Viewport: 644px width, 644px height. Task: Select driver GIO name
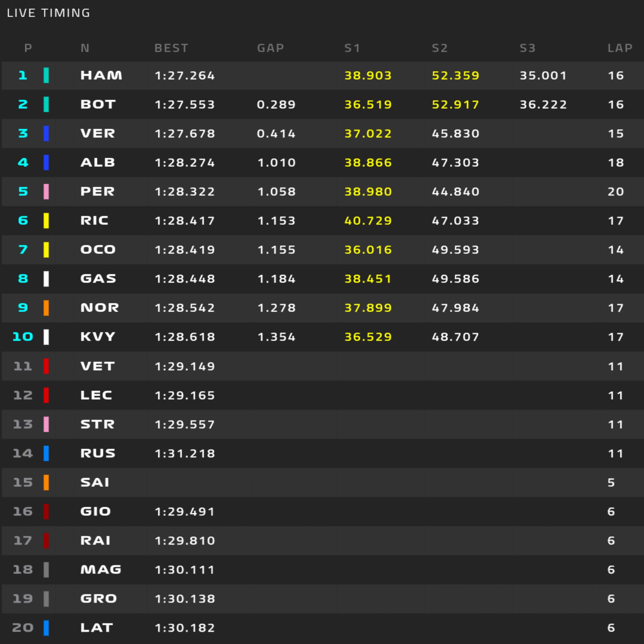(95, 511)
